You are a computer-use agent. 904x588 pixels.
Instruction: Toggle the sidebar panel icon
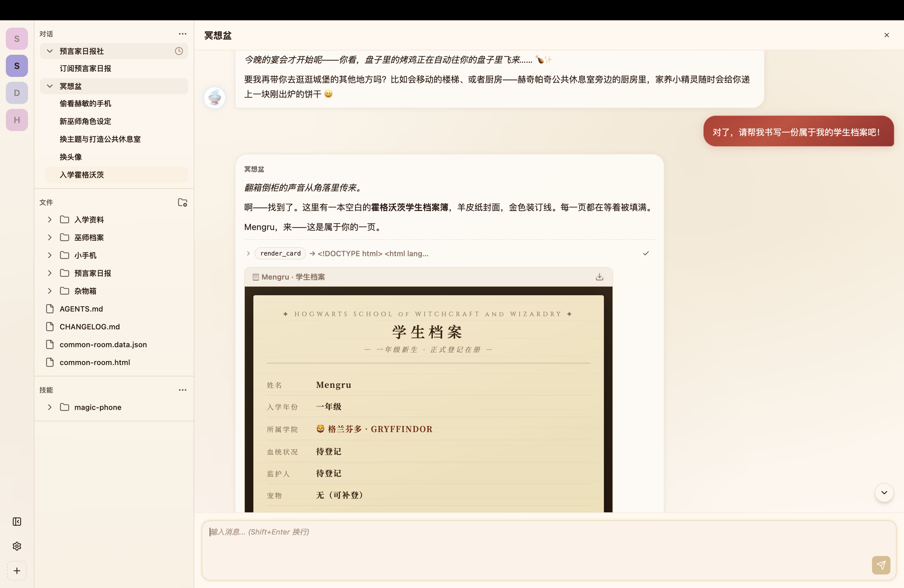click(17, 522)
